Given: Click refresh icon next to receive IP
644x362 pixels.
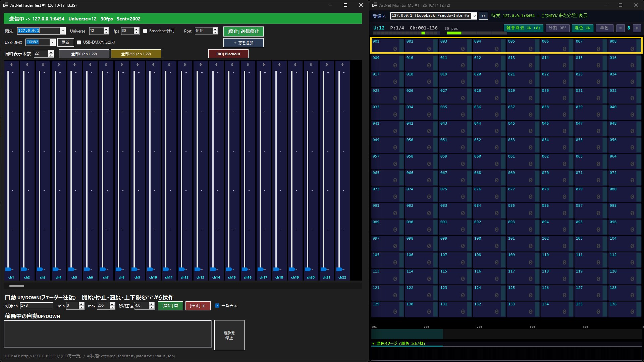Looking at the screenshot, I should pyautogui.click(x=483, y=16).
